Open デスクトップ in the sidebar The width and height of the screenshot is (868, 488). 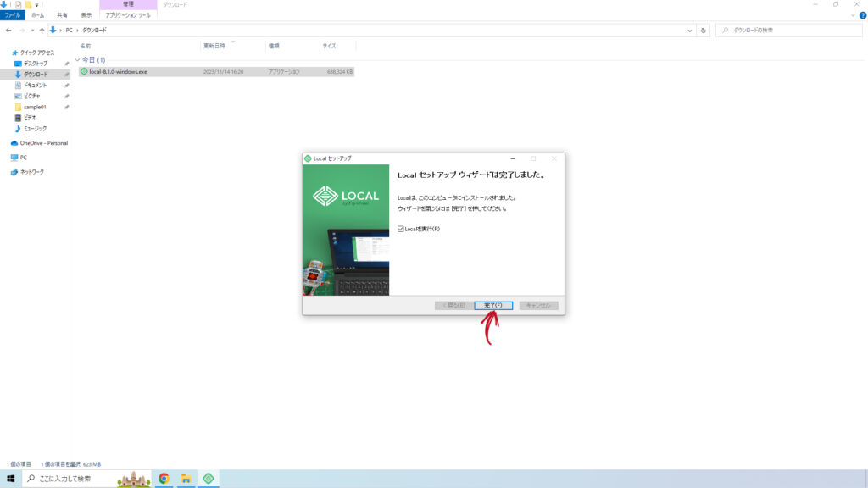(x=36, y=64)
